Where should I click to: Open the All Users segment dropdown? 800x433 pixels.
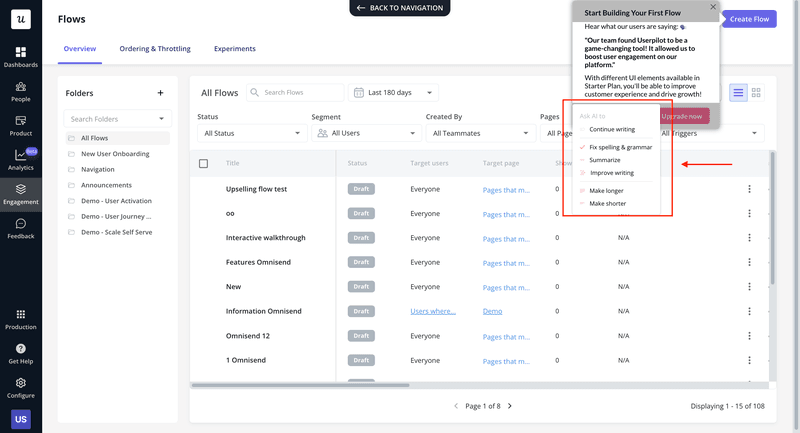click(365, 133)
